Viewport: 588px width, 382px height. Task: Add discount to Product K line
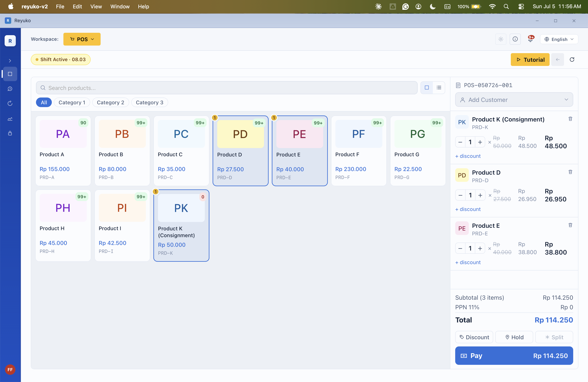coord(468,156)
